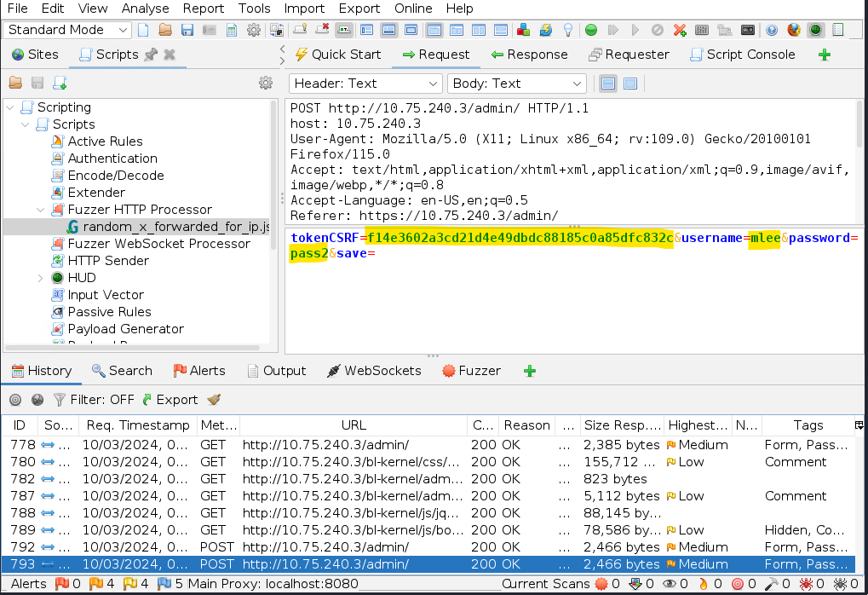Click the Firefox browser launch icon
This screenshot has height=595, width=868.
(794, 30)
